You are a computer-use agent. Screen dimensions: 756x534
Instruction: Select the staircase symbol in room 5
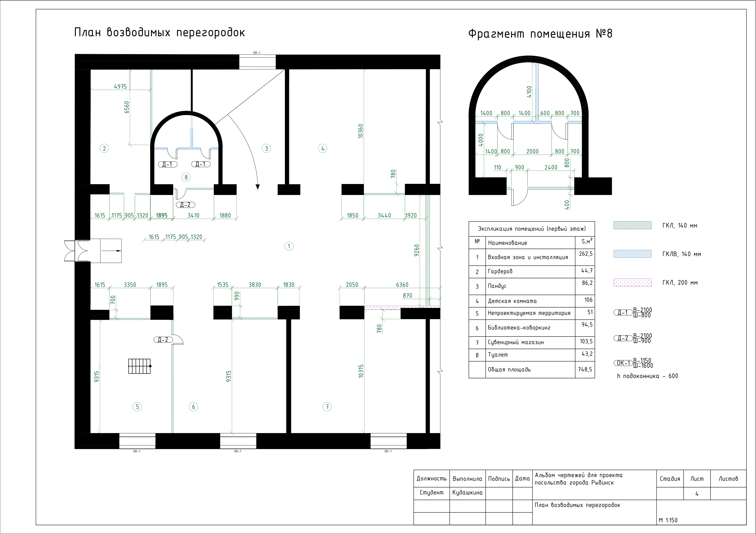coord(140,366)
